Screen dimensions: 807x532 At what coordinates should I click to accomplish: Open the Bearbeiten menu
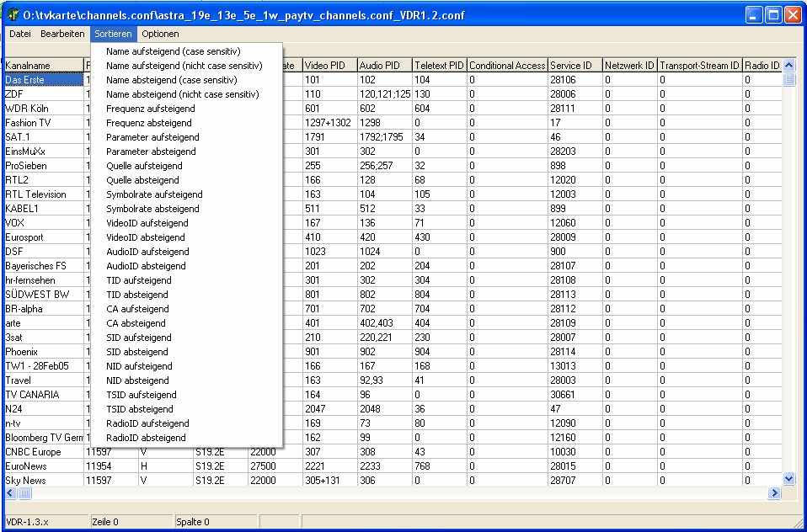click(x=62, y=34)
